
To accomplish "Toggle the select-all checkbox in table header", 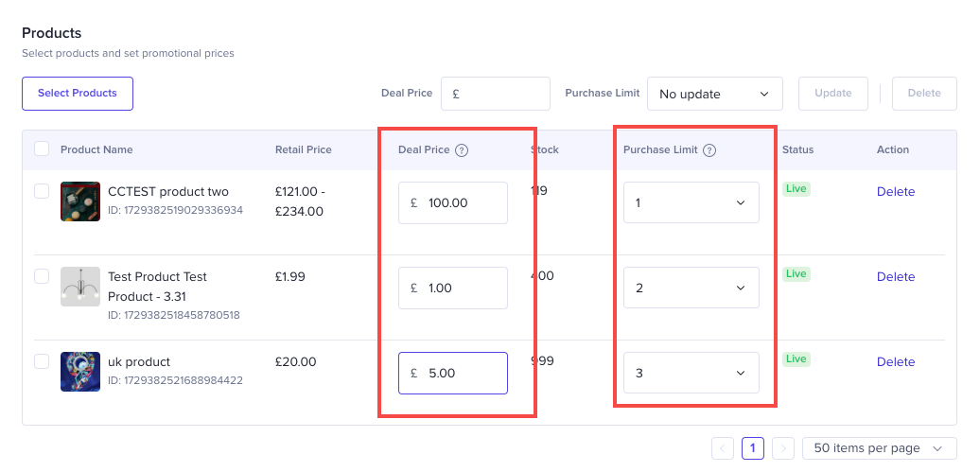I will tap(42, 149).
